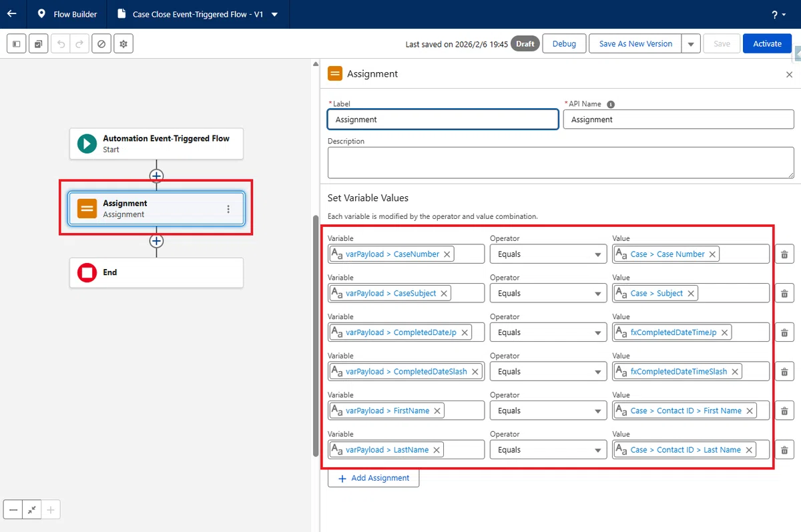801x532 pixels.
Task: Click the Debug button
Action: click(564, 44)
